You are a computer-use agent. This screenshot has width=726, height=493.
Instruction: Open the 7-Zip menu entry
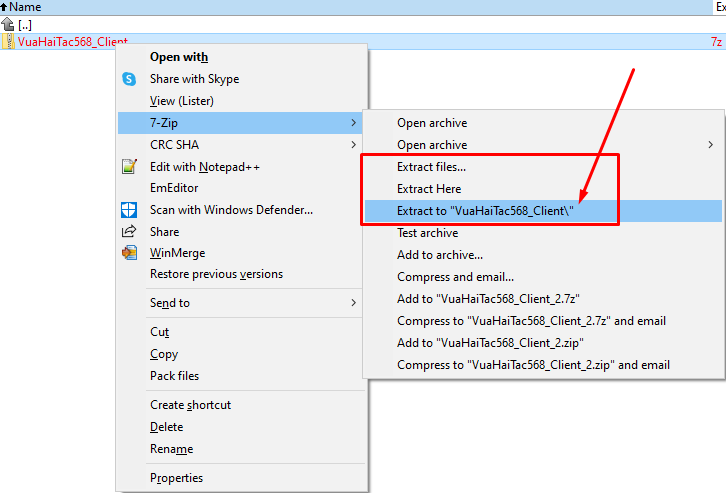click(x=240, y=123)
